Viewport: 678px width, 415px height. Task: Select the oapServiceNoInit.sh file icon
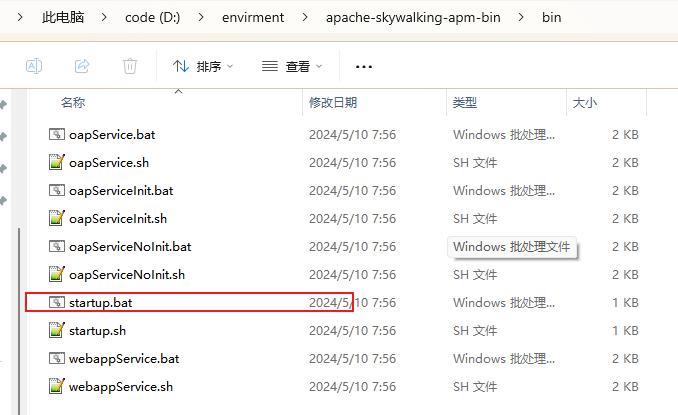click(57, 275)
